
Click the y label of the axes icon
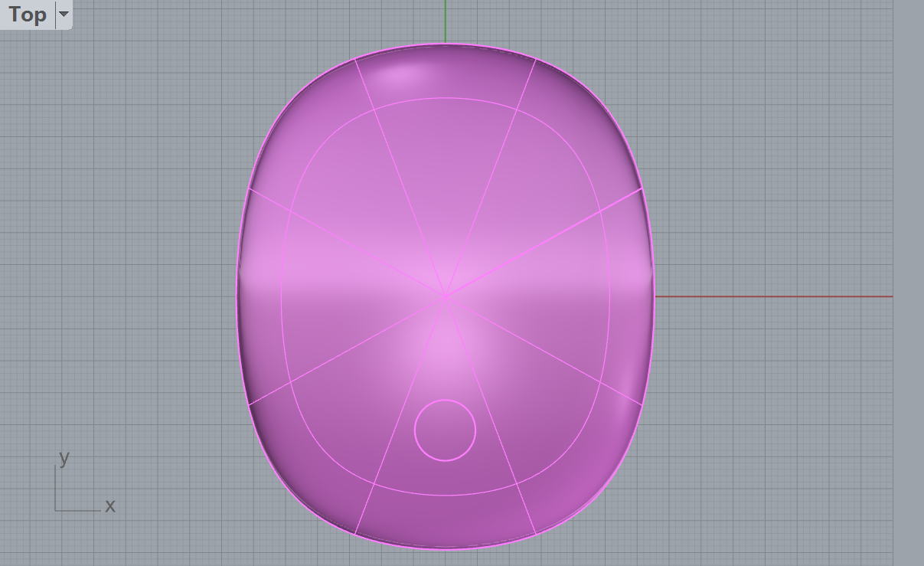point(64,457)
